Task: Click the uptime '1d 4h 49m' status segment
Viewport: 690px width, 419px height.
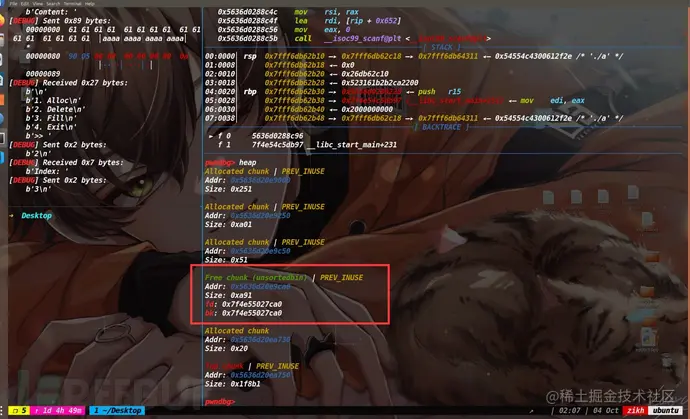Action: [x=58, y=410]
